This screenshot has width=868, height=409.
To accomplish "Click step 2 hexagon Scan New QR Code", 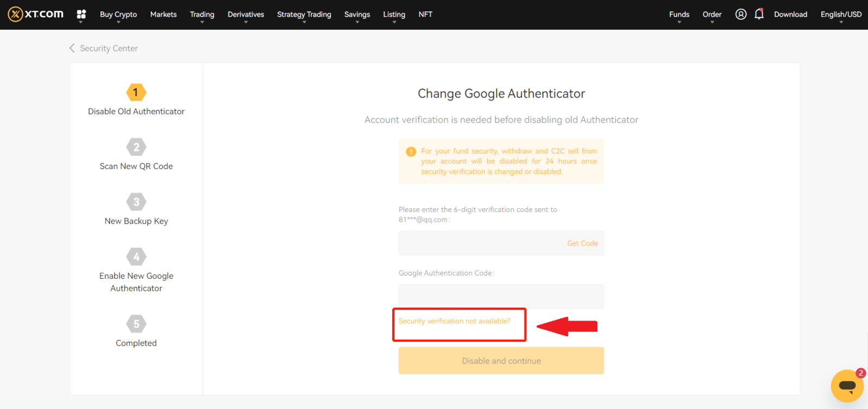I will tap(136, 148).
